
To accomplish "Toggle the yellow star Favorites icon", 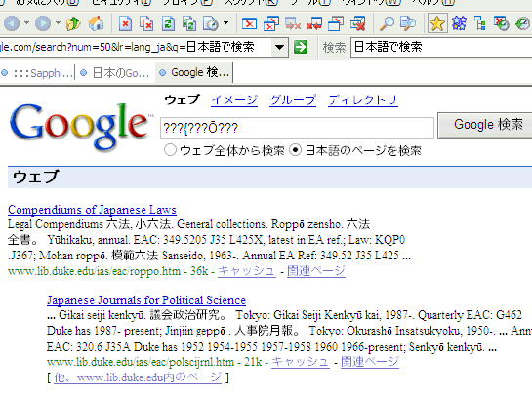I will click(437, 23).
